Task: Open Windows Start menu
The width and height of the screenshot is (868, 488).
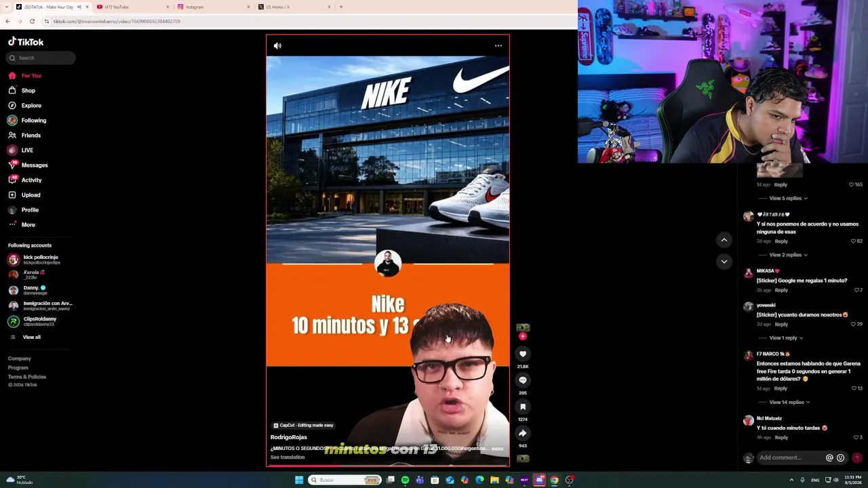Action: pos(299,480)
